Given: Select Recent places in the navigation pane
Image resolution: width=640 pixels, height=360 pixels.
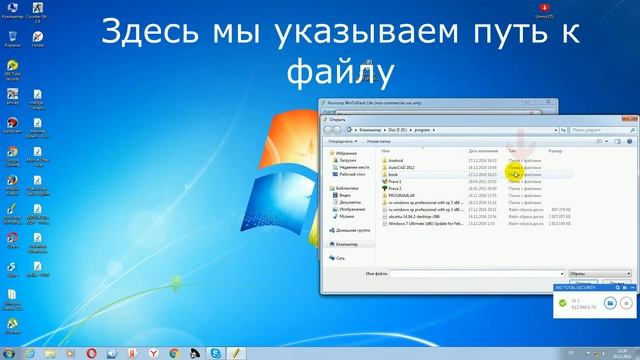Looking at the screenshot, I should (x=351, y=167).
